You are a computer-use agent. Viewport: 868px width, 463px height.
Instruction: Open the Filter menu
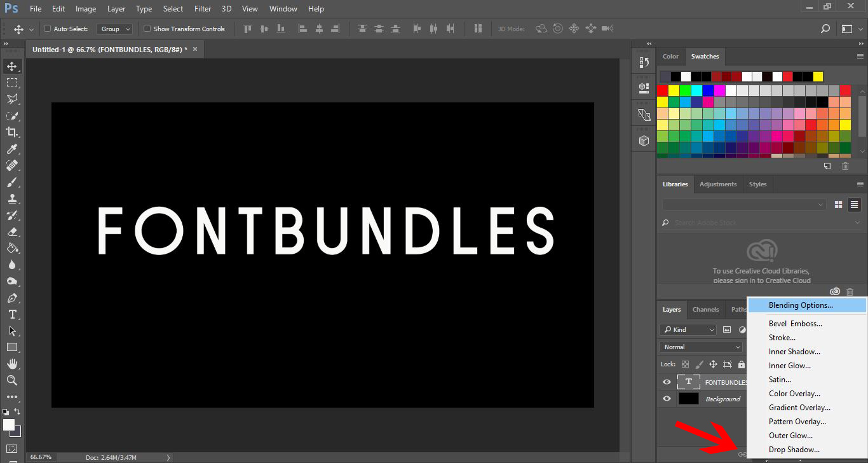[x=203, y=9]
